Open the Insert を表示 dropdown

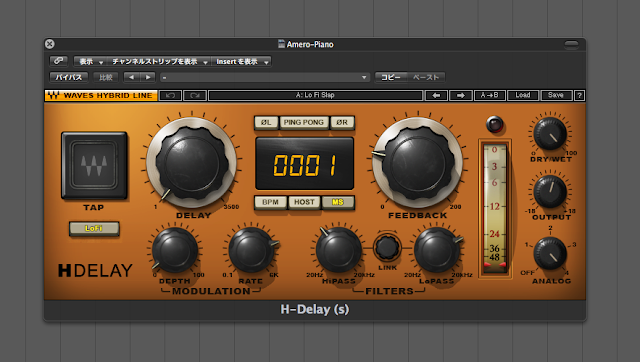[x=242, y=61]
